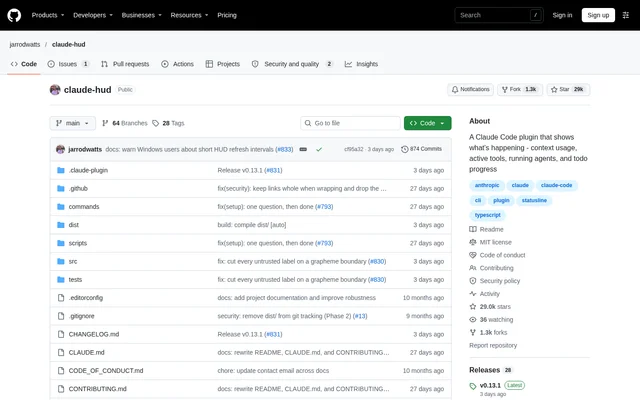The height and width of the screenshot is (400, 640).
Task: Go to the Pricing page
Action: pyautogui.click(x=227, y=15)
